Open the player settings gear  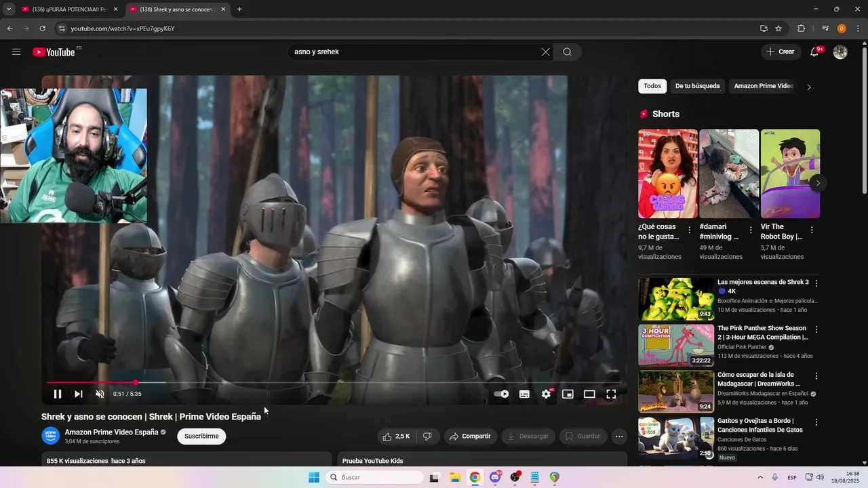(547, 394)
